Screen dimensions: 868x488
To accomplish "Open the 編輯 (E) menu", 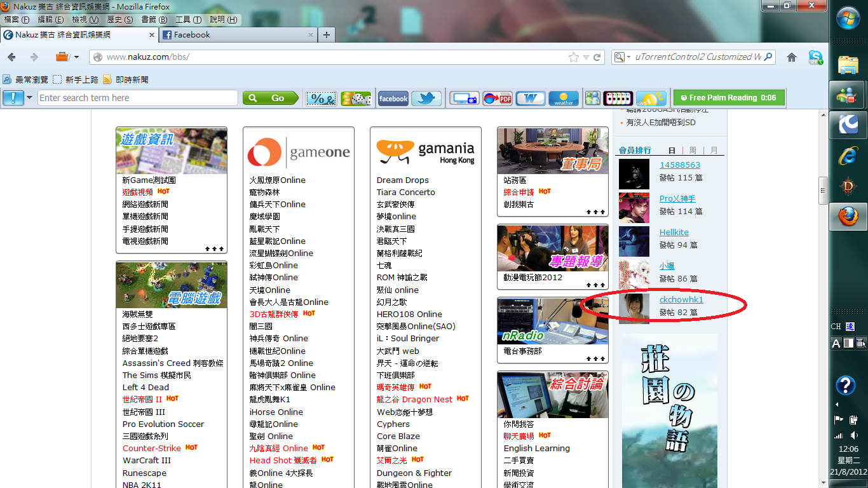I will (51, 20).
